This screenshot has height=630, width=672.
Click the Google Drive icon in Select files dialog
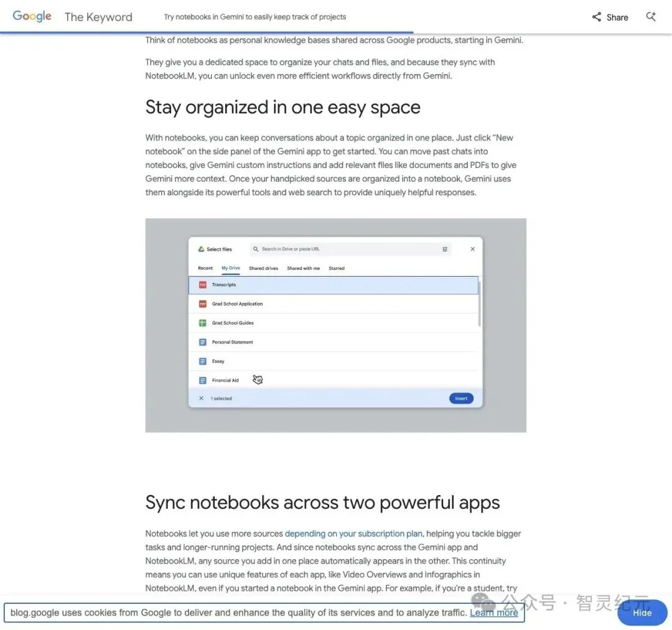pos(201,248)
